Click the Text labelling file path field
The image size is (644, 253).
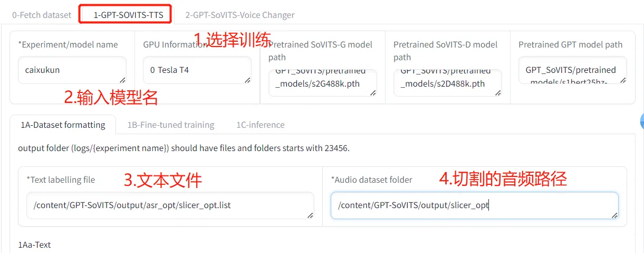[x=170, y=205]
